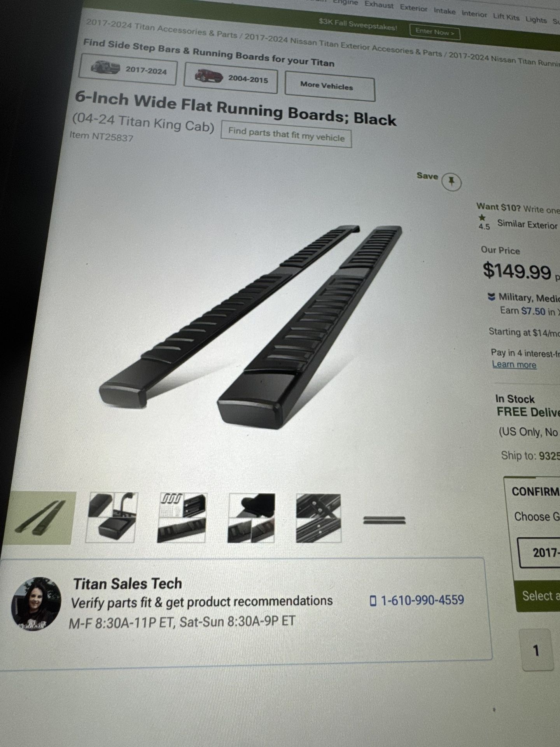Image resolution: width=560 pixels, height=747 pixels.
Task: Open the Lift Kits menu item
Action: (506, 17)
